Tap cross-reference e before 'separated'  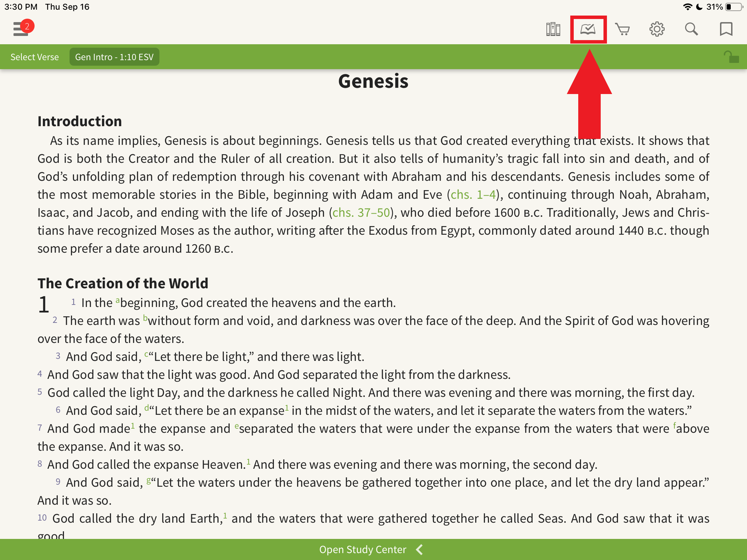tap(237, 426)
